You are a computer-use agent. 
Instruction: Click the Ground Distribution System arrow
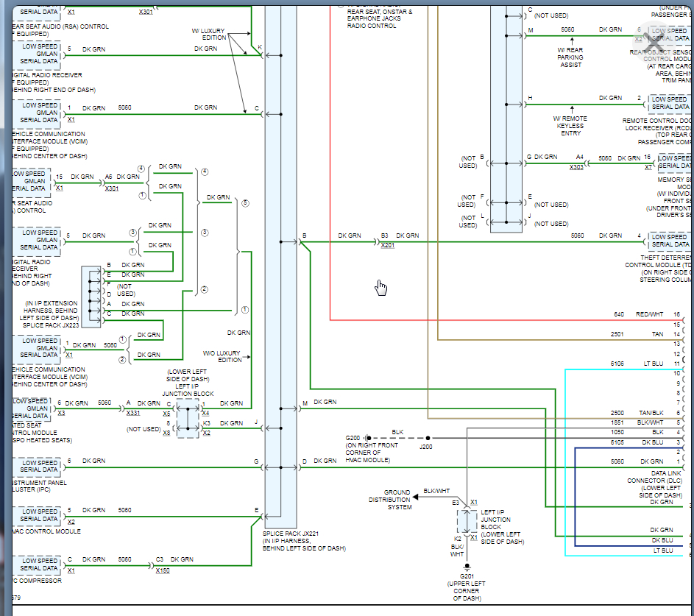coord(415,497)
